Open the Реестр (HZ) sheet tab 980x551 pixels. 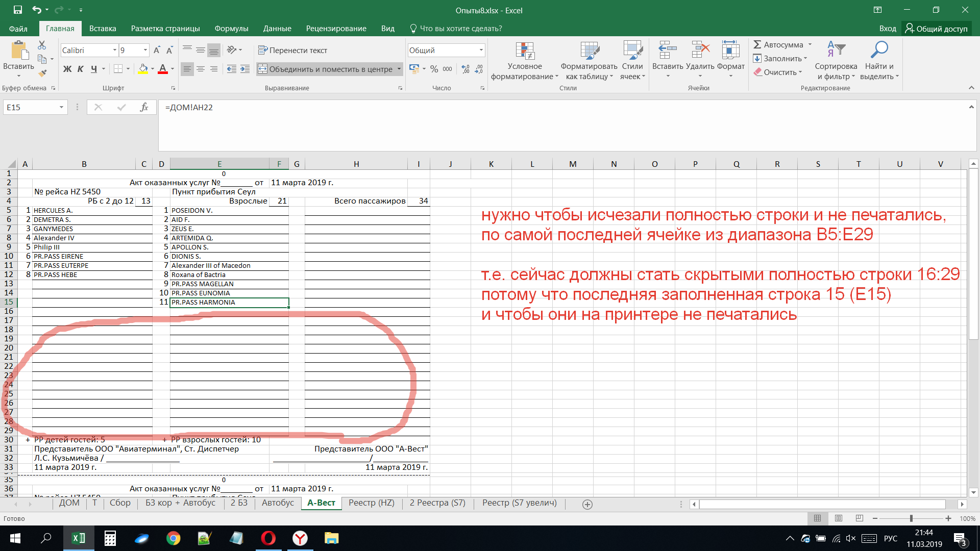(x=372, y=503)
